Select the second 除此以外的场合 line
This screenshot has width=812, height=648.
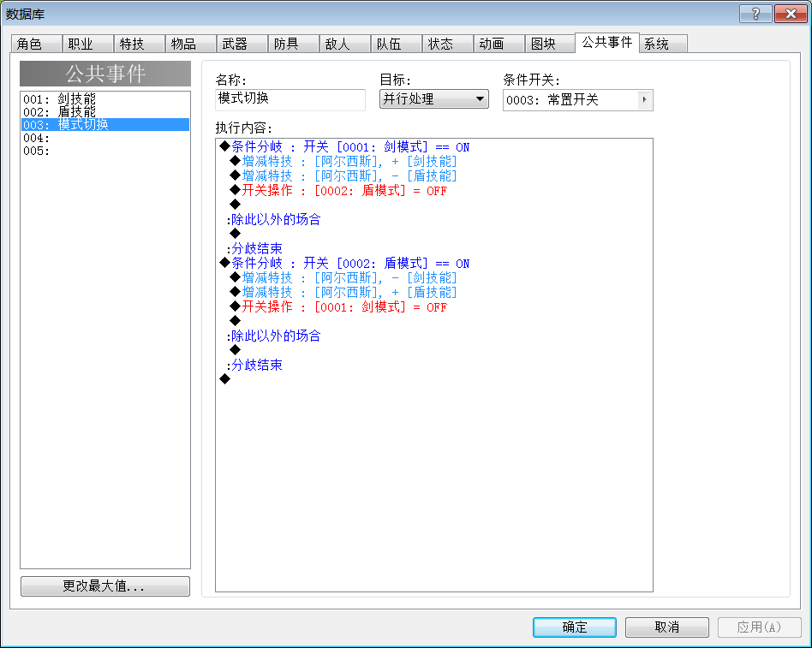coord(273,336)
